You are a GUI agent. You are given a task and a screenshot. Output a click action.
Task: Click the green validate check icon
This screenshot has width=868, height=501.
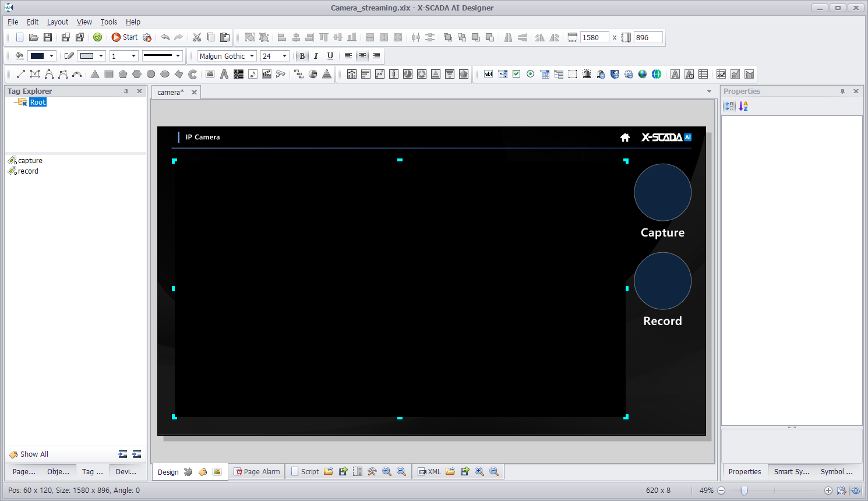click(x=98, y=37)
